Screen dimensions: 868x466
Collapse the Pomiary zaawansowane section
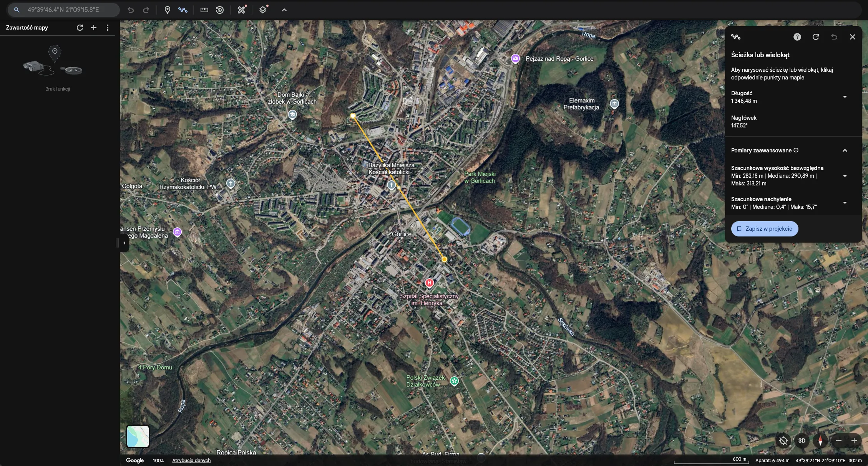pos(845,150)
